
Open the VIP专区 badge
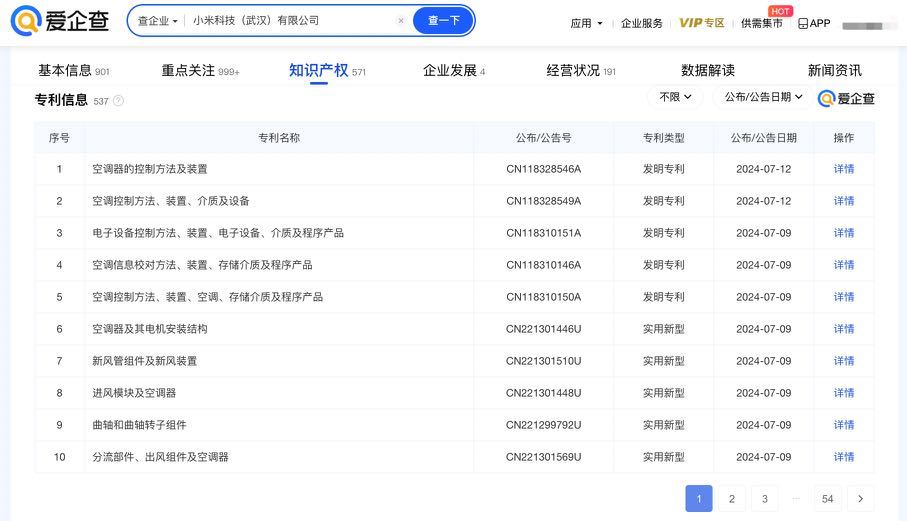701,23
